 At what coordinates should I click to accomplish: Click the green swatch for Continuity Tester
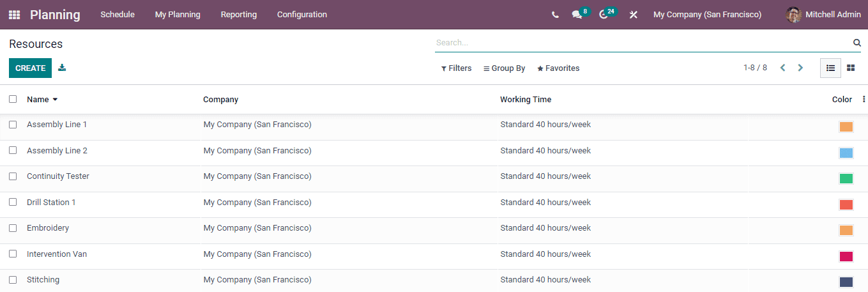coord(846,179)
